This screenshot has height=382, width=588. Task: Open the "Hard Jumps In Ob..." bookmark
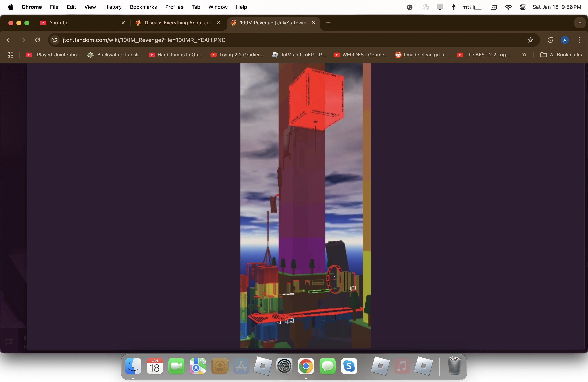coord(176,55)
